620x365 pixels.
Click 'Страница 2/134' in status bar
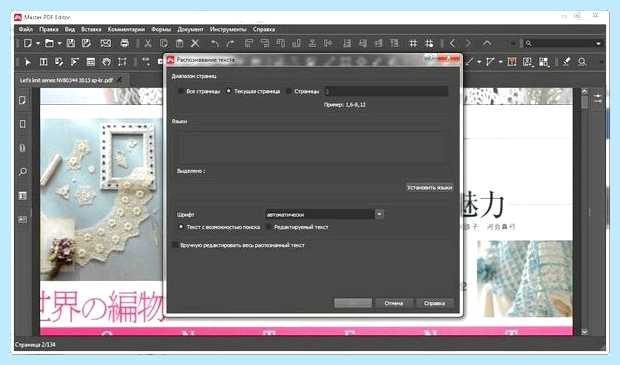(36, 345)
